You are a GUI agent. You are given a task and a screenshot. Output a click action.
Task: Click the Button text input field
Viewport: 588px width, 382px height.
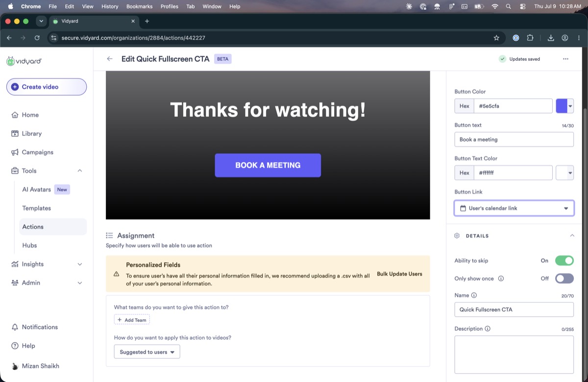pos(514,139)
